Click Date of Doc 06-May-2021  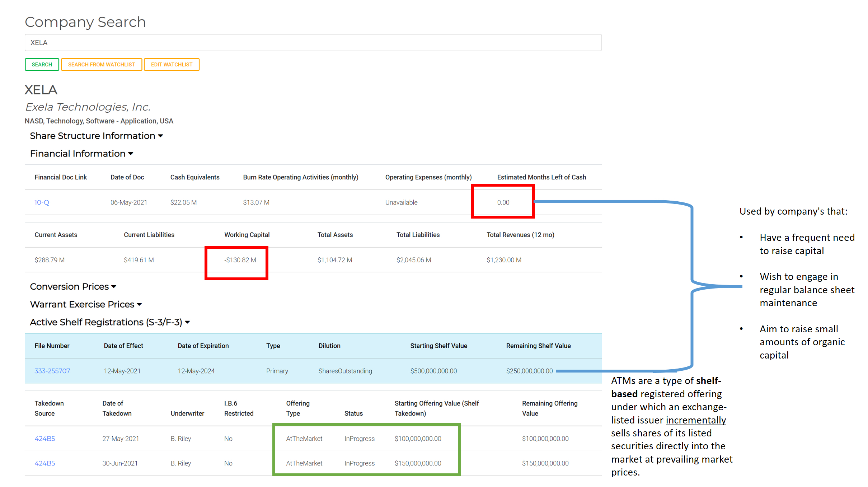129,202
